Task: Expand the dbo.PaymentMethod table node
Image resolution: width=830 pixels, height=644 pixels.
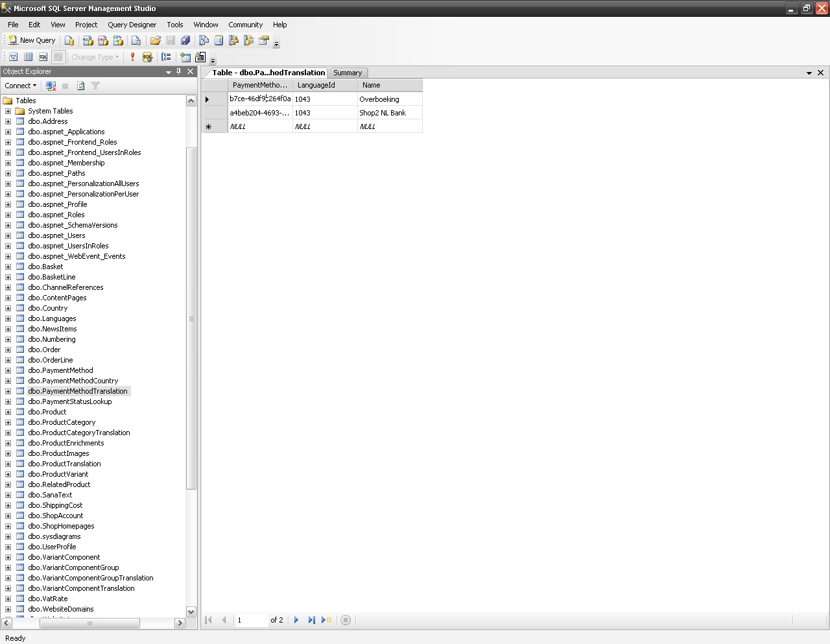Action: pyautogui.click(x=8, y=370)
